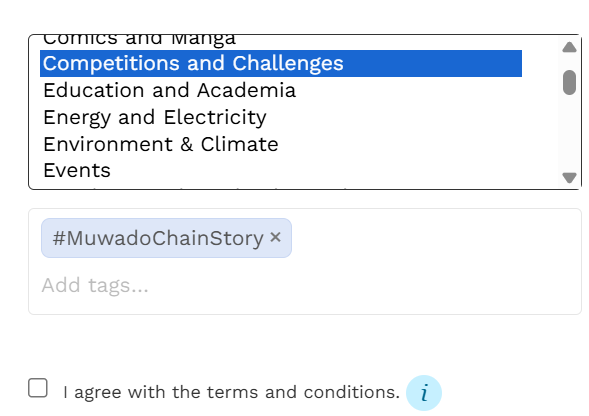Click the #MuwadoChainStory tag chip label
The height and width of the screenshot is (416, 589).
coord(158,238)
